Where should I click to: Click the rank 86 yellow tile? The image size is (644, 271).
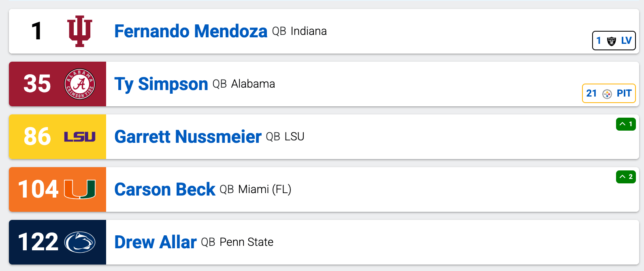click(37, 137)
